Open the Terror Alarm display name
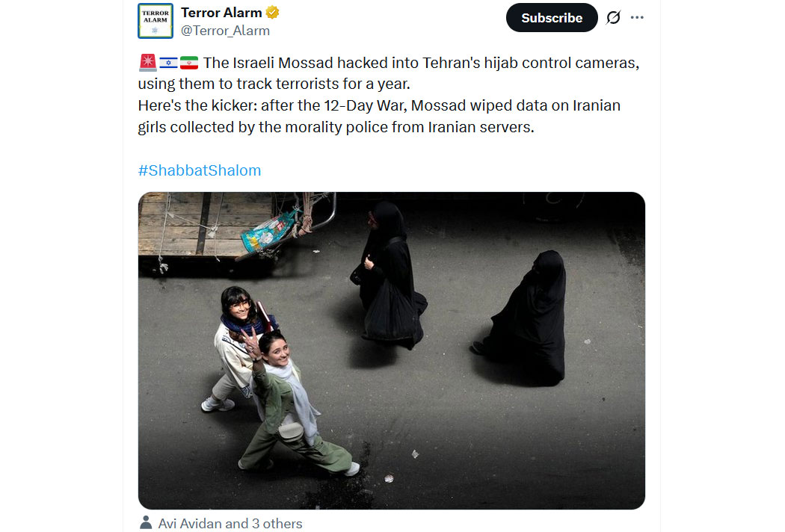The height and width of the screenshot is (532, 785). 221,13
